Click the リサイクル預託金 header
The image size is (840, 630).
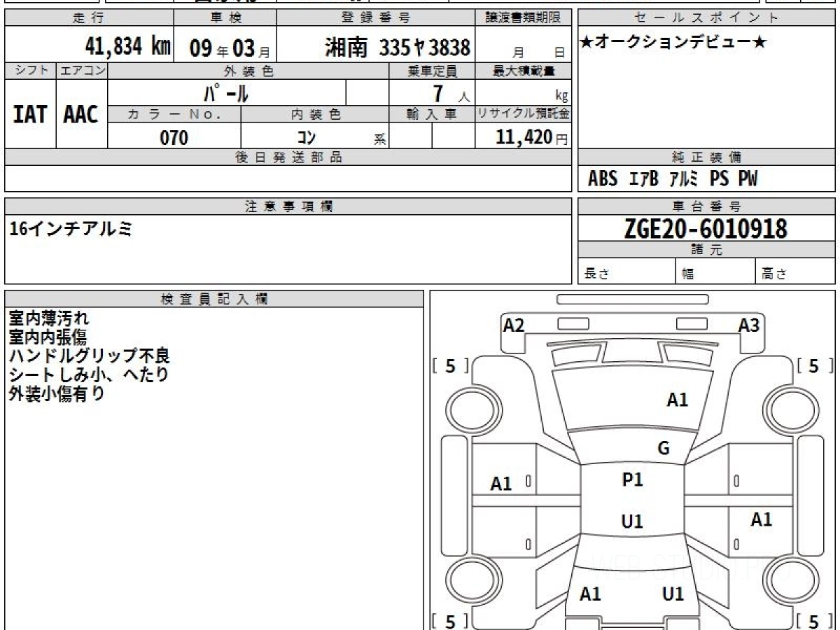pyautogui.click(x=524, y=114)
